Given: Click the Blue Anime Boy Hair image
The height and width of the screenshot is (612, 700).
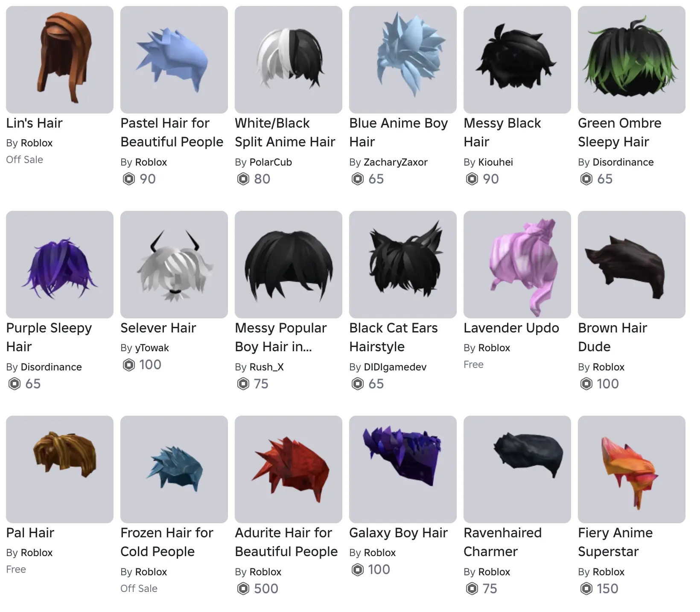Looking at the screenshot, I should click(403, 60).
